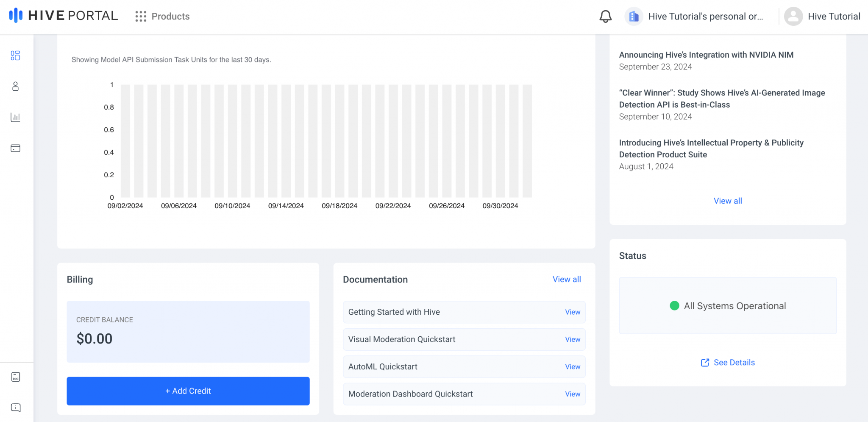Click the Hive Tutorial user avatar
The image size is (868, 422).
[794, 16]
